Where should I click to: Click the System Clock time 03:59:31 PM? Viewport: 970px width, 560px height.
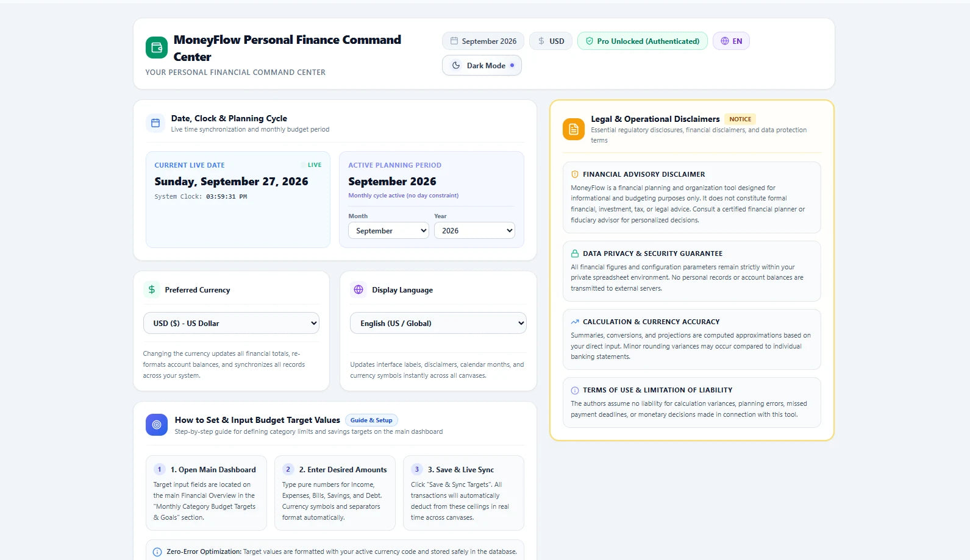(226, 196)
